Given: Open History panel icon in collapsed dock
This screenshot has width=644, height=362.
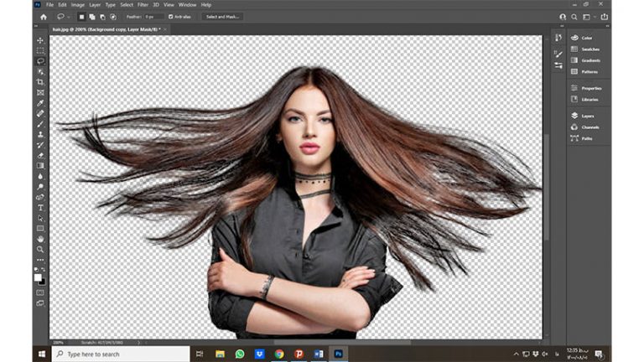Looking at the screenshot, I should tap(558, 38).
